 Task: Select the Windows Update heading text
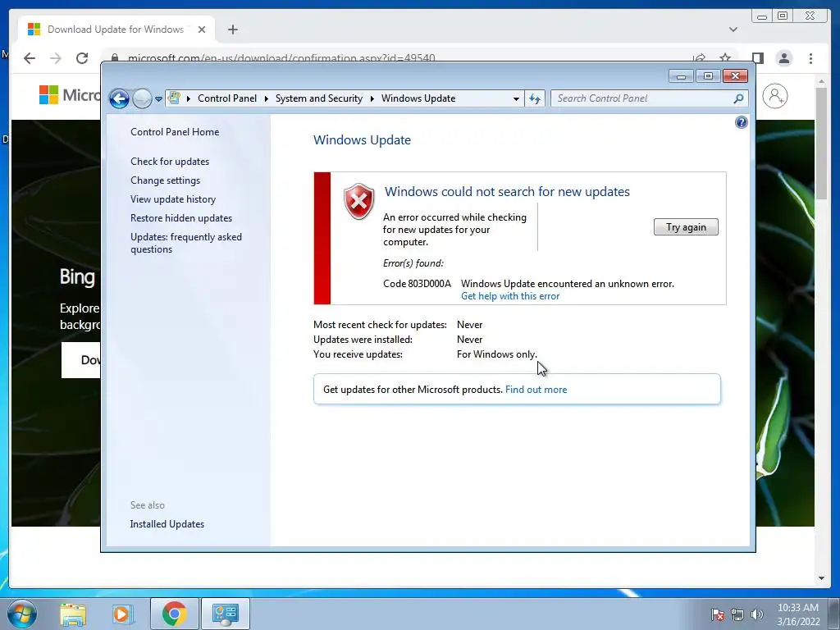coord(362,139)
